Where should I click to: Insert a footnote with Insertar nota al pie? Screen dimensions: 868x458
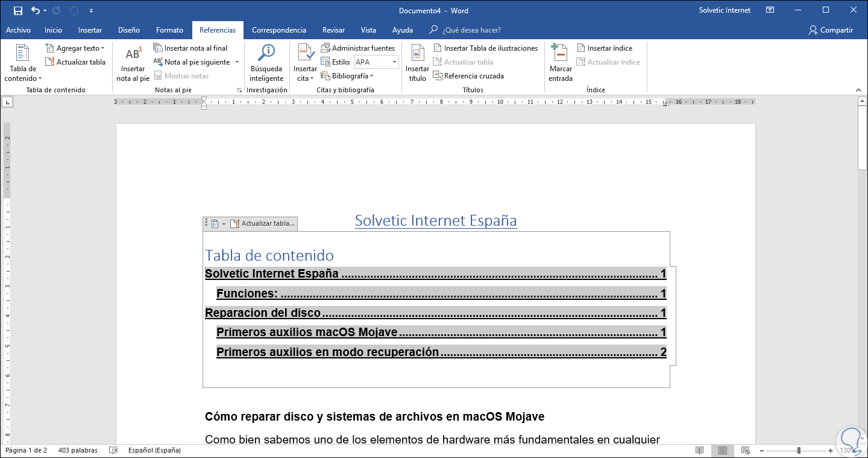[133, 63]
